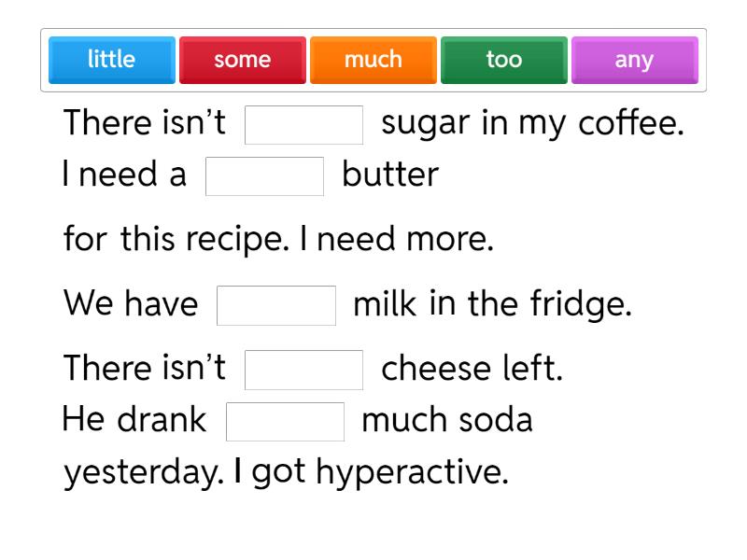The height and width of the screenshot is (560, 747).
Task: Click the blank before 'milk in the fridge'
Action: pyautogui.click(x=276, y=305)
